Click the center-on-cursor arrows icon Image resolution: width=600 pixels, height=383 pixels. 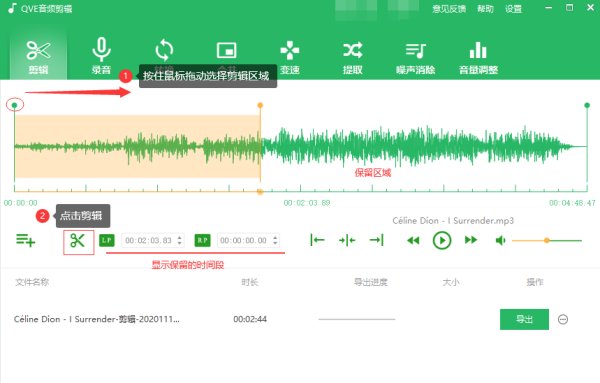347,240
